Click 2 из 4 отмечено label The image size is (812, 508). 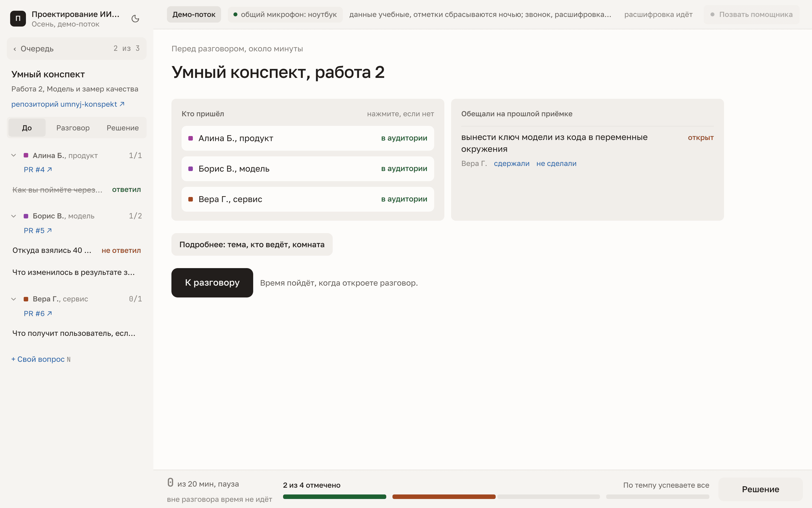tap(312, 485)
